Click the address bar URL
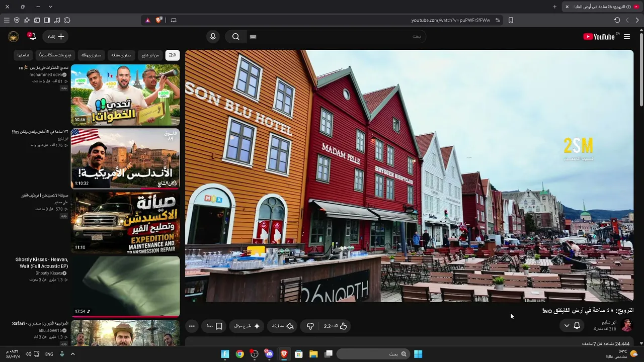This screenshot has width=644, height=362. [451, 20]
